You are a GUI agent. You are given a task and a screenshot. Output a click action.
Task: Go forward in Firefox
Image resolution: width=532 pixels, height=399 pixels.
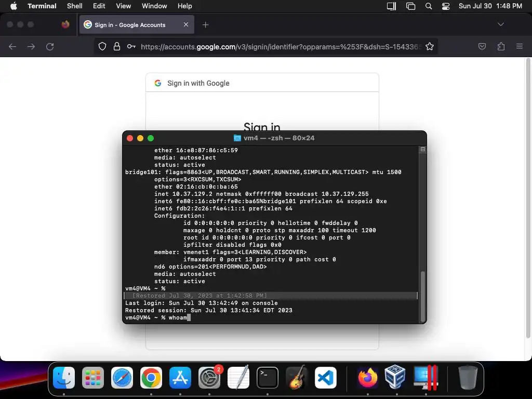point(31,46)
